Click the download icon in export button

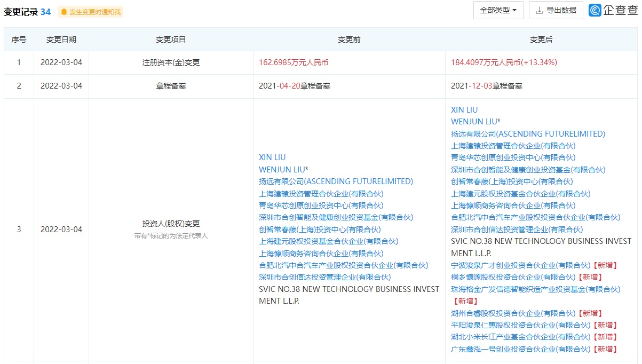[x=539, y=10]
